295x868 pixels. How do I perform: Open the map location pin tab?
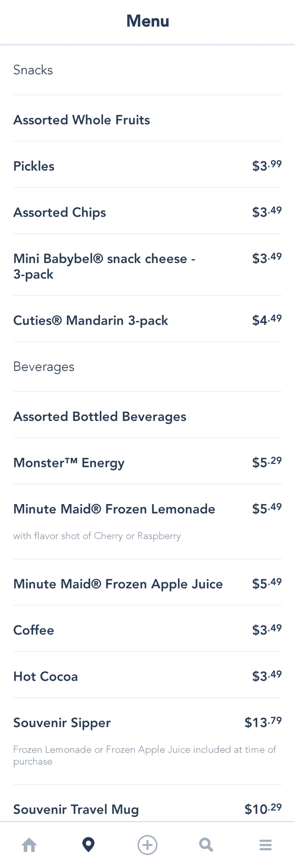[88, 845]
